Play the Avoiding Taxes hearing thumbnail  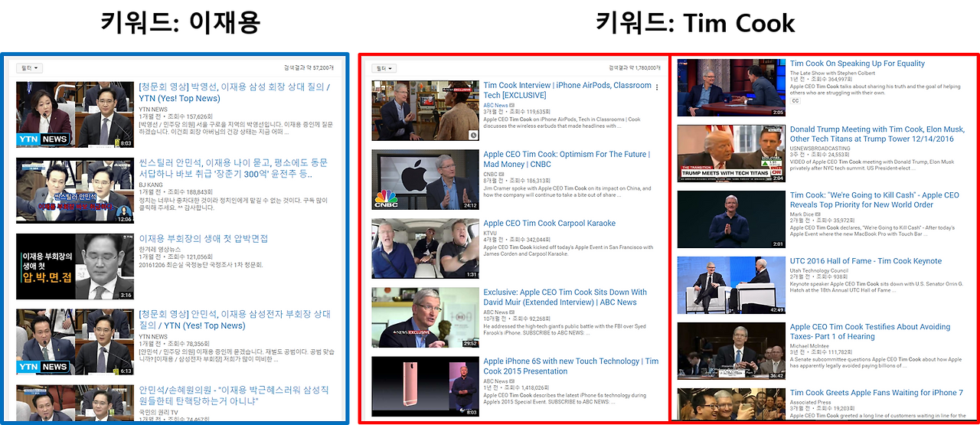point(731,351)
